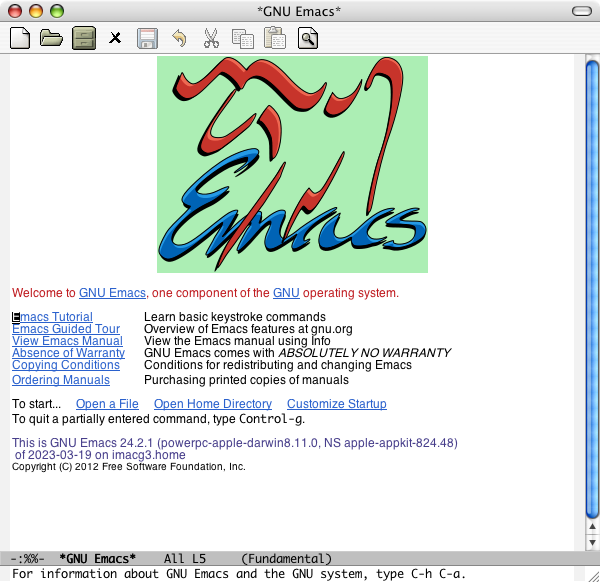The image size is (600, 583).
Task: Click the Customize Startup link
Action: coord(337,404)
